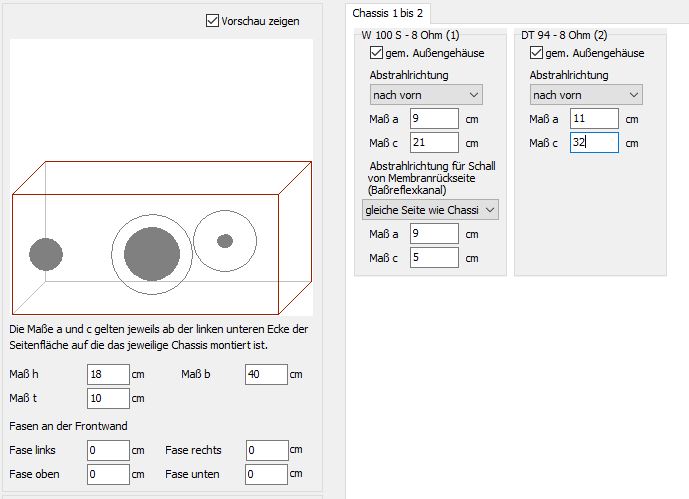Expand the 'gleiche Seite wie Chassi' dropdown
Screen dimensions: 689x499
point(430,210)
